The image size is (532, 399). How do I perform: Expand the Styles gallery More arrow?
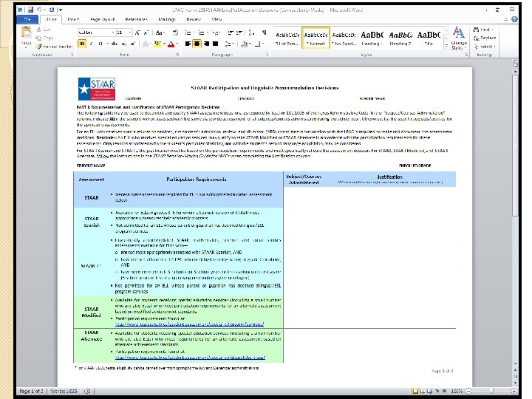click(446, 46)
